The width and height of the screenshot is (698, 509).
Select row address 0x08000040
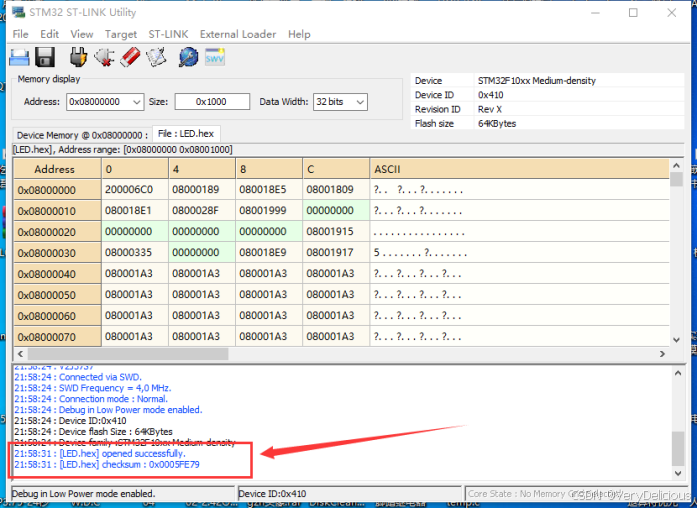[57, 274]
